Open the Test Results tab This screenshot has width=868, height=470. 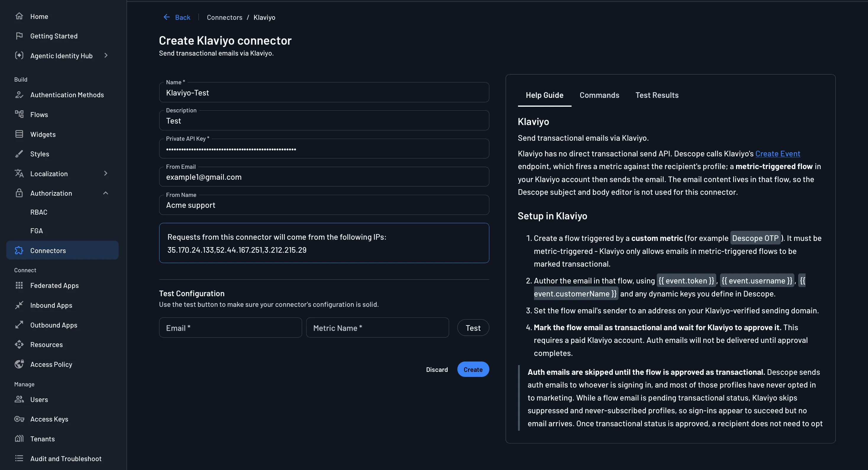657,95
